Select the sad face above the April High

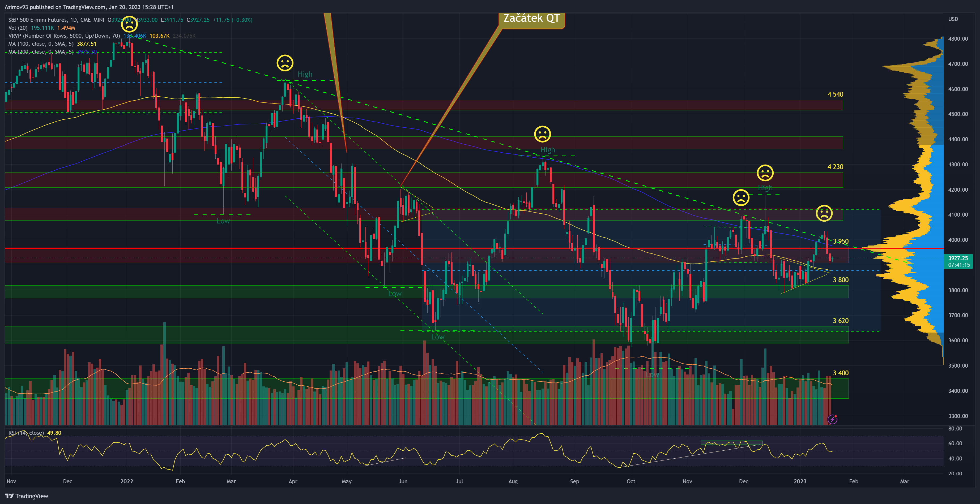[285, 63]
